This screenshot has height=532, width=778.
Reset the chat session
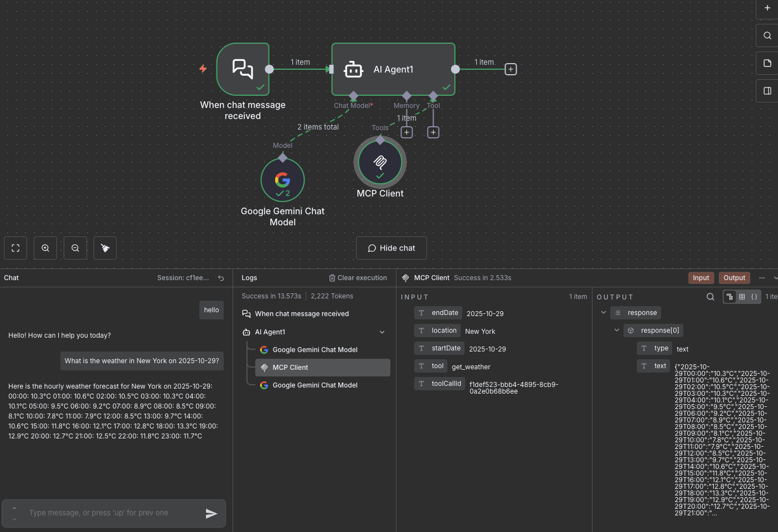click(x=221, y=278)
